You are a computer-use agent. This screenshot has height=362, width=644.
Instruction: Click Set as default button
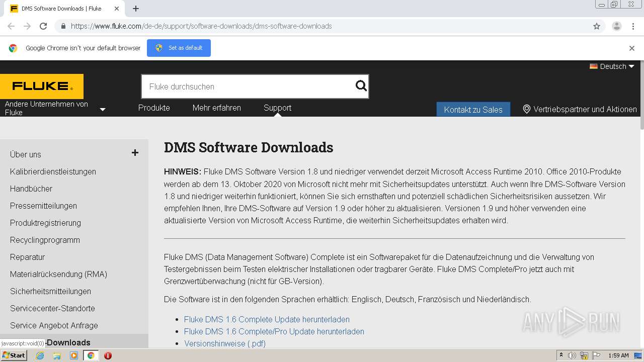pyautogui.click(x=179, y=48)
